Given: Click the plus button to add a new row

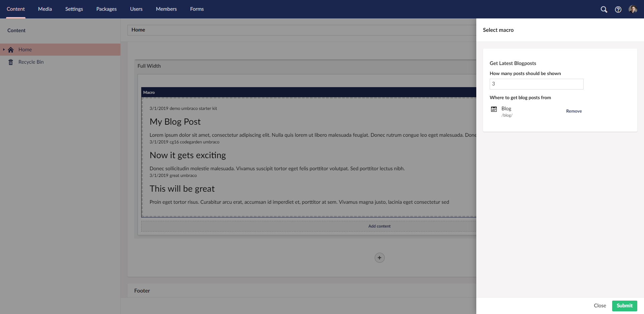Looking at the screenshot, I should 379,257.
